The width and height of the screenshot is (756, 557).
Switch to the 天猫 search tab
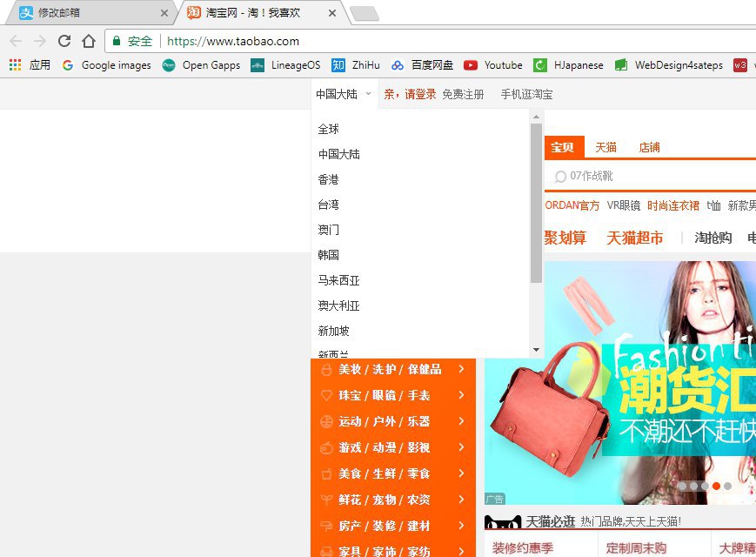tap(605, 147)
